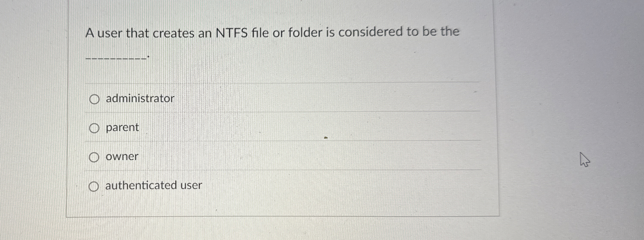Select the administrator radio button
Viewport: 644px width, 240px height.
pos(95,99)
